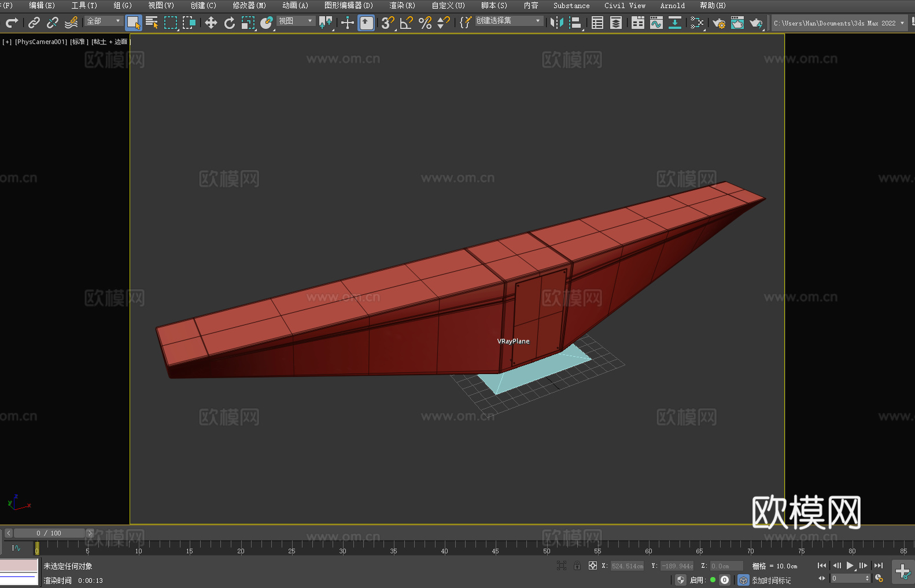Viewport: 915px width, 588px height.
Task: Click Go to End playback button
Action: 879,565
